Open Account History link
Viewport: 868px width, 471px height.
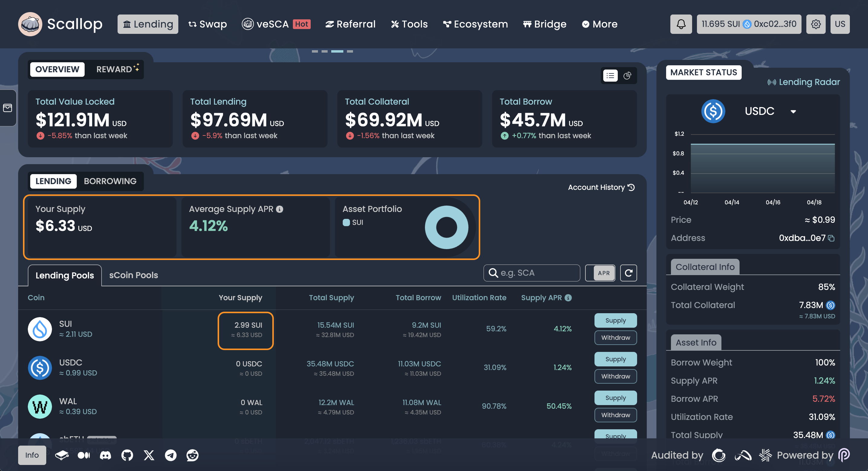tap(601, 187)
